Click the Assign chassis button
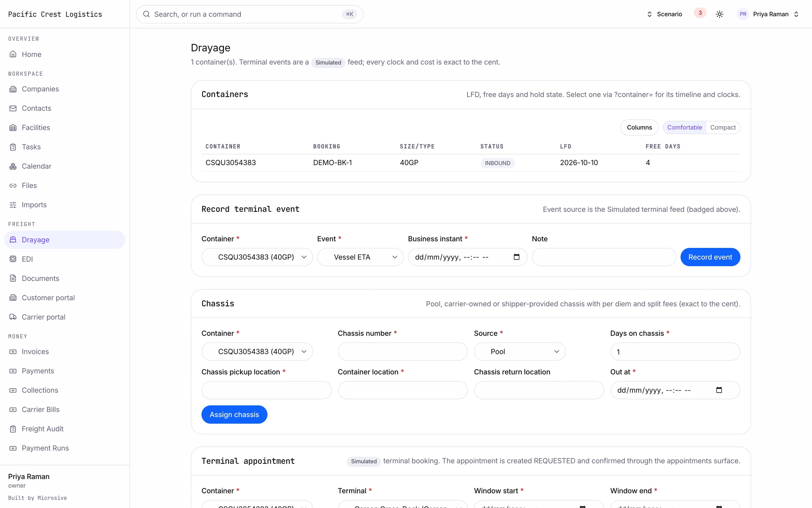Image resolution: width=812 pixels, height=508 pixels. (x=234, y=415)
